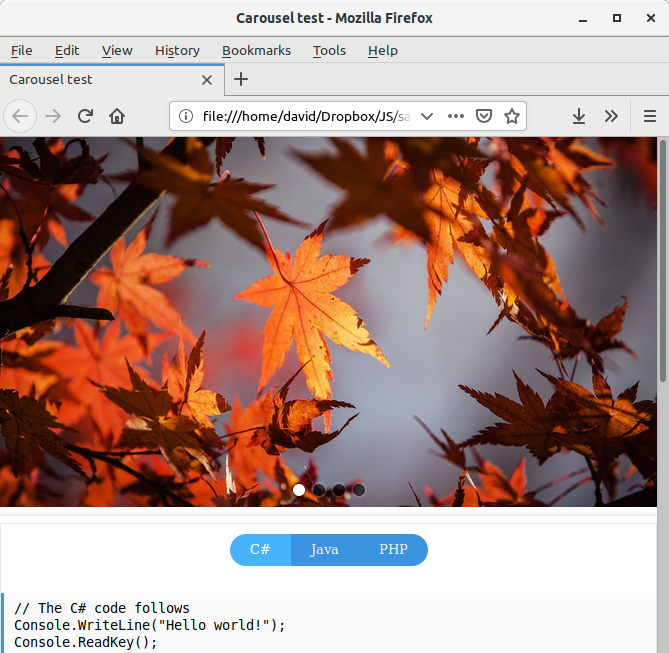The image size is (669, 653).
Task: Open the File menu
Action: pyautogui.click(x=21, y=50)
